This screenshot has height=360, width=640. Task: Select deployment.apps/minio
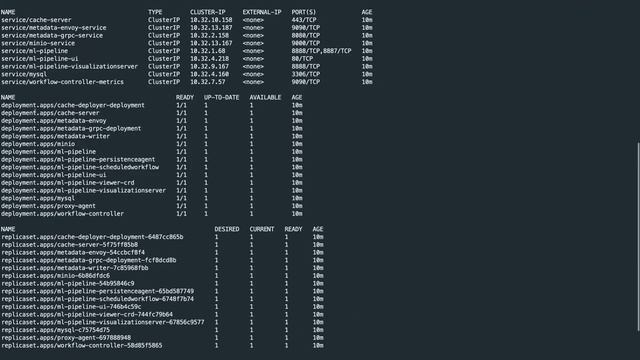38,144
